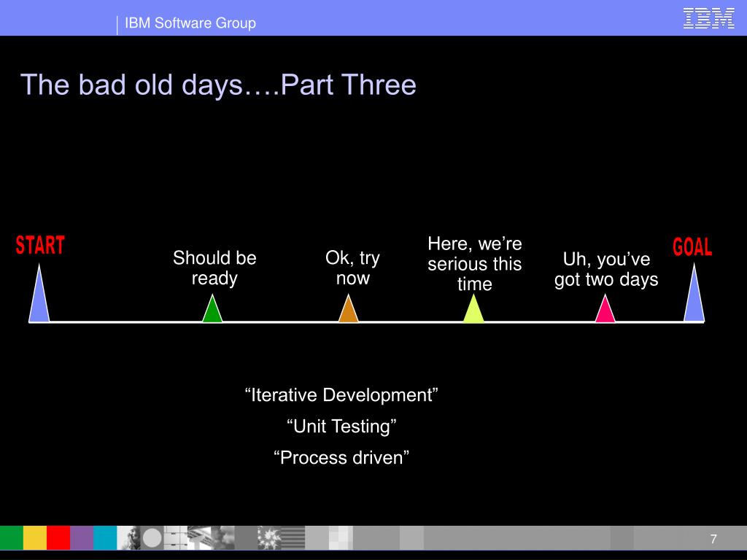The width and height of the screenshot is (747, 560).
Task: Select 'Uh, you've got two days' text
Action: (606, 270)
